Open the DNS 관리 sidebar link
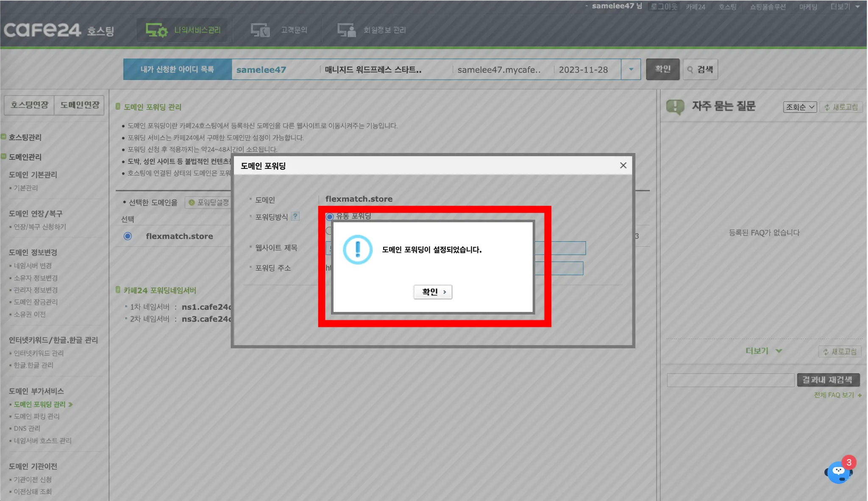The width and height of the screenshot is (868, 501). pos(27,428)
